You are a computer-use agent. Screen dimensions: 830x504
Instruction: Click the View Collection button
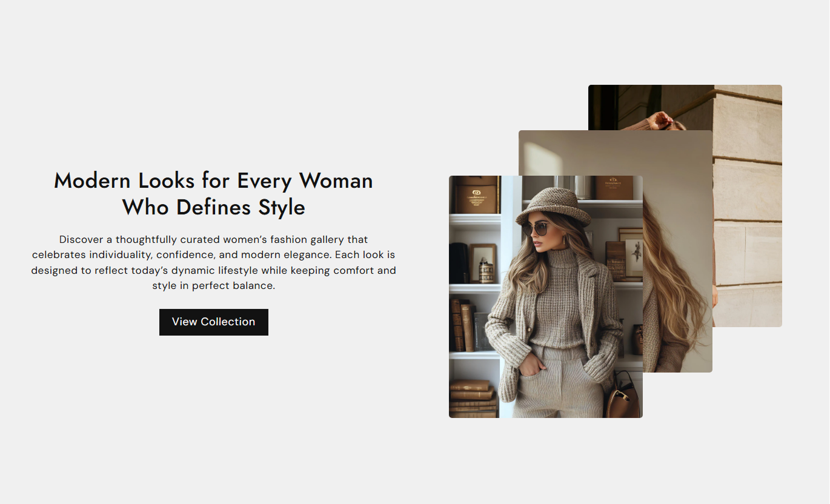213,322
